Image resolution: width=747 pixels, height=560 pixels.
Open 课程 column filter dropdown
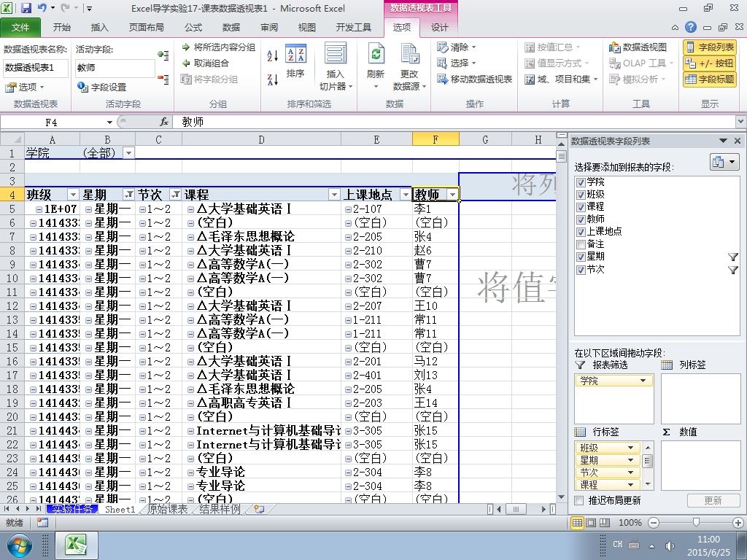pyautogui.click(x=334, y=194)
